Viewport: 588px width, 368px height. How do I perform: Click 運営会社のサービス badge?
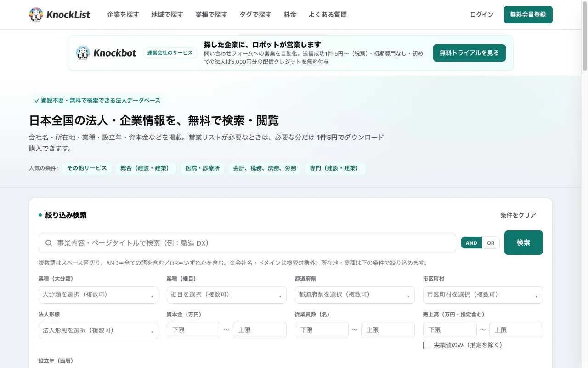[170, 53]
